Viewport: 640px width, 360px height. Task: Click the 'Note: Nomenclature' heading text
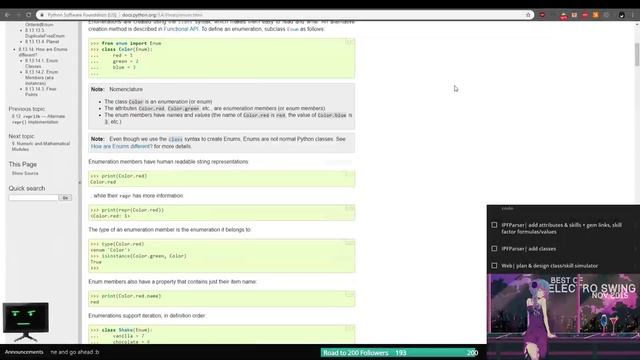tap(117, 89)
